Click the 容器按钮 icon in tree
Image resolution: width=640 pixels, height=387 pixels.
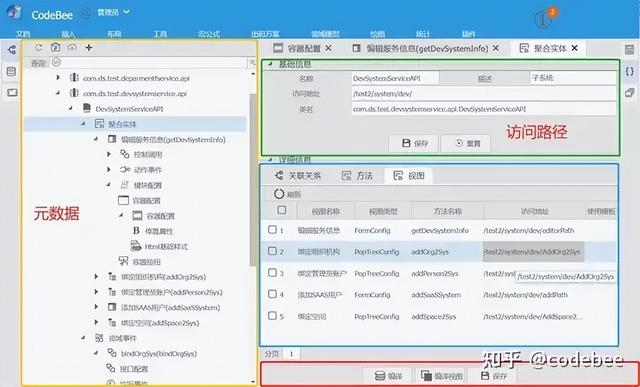coord(123,261)
